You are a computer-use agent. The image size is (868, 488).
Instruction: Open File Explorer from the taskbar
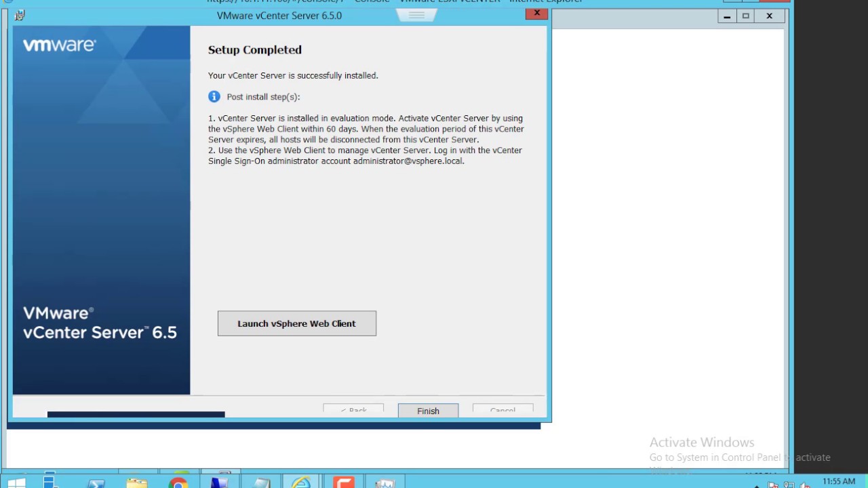137,483
